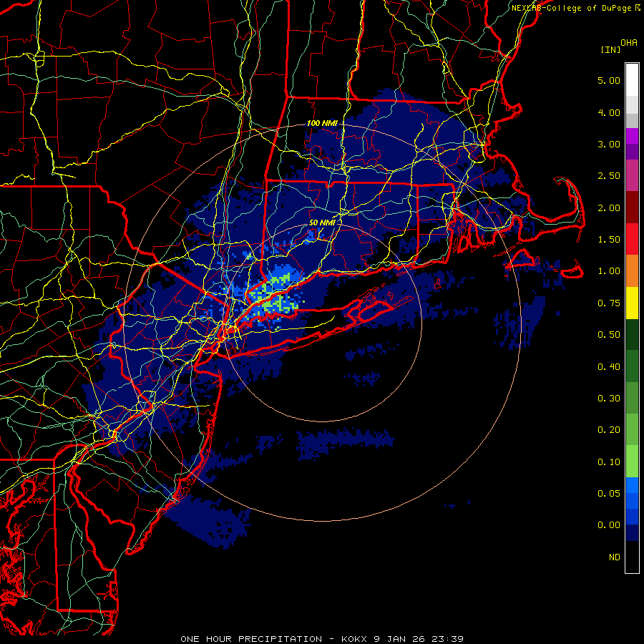644x644 pixels.
Task: Click the 0.75 legend value
Action: [x=609, y=303]
